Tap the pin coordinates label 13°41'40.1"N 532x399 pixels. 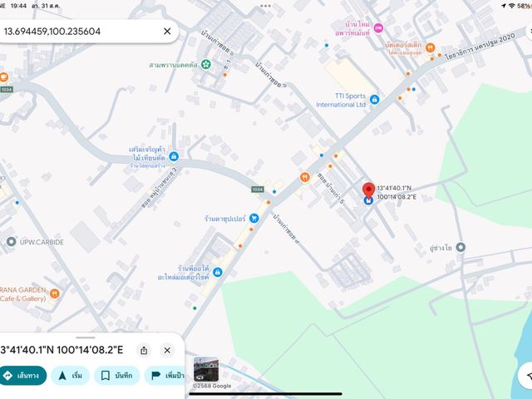394,188
